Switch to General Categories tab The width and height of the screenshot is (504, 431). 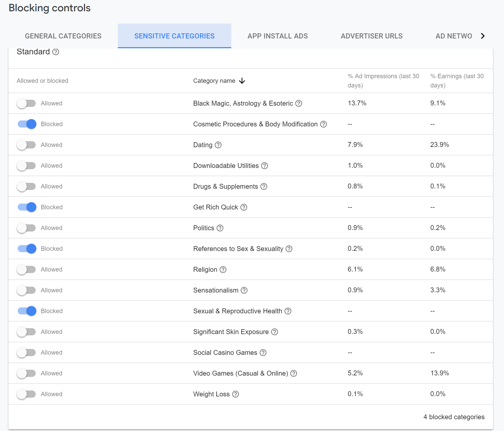63,36
